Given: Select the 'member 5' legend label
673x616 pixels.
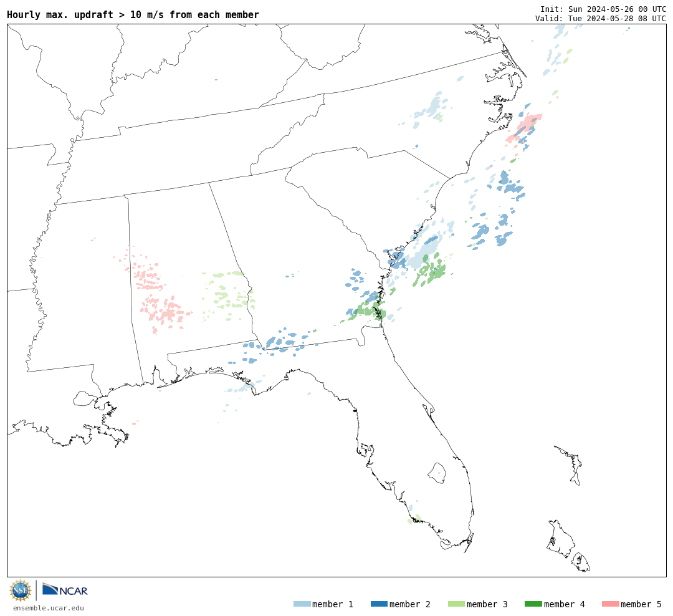Looking at the screenshot, I should tap(641, 604).
